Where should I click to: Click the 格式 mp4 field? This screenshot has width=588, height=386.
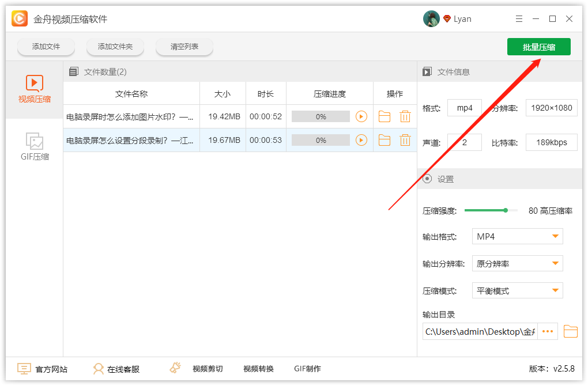tap(465, 108)
